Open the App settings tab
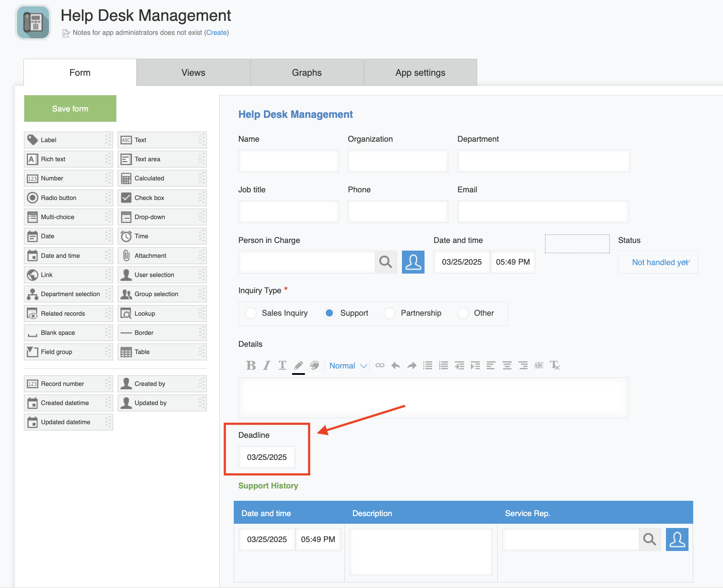 (420, 73)
